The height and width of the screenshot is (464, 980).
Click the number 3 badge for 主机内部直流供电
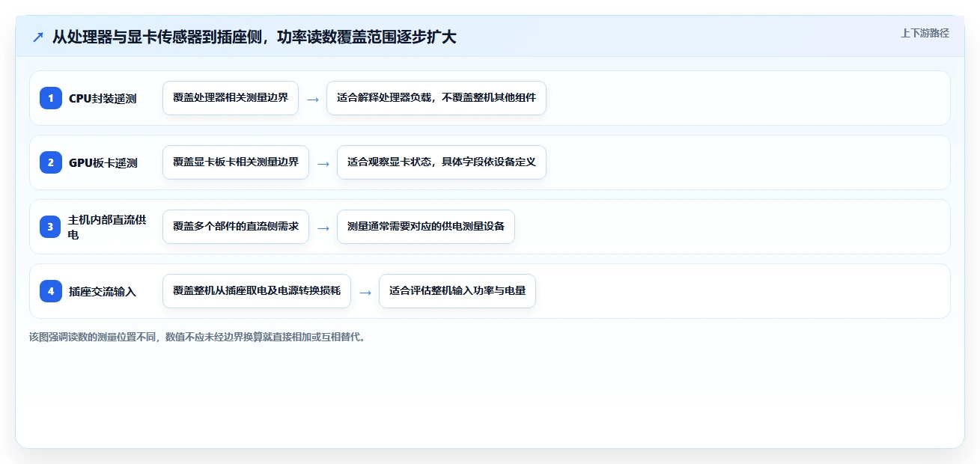click(x=51, y=227)
